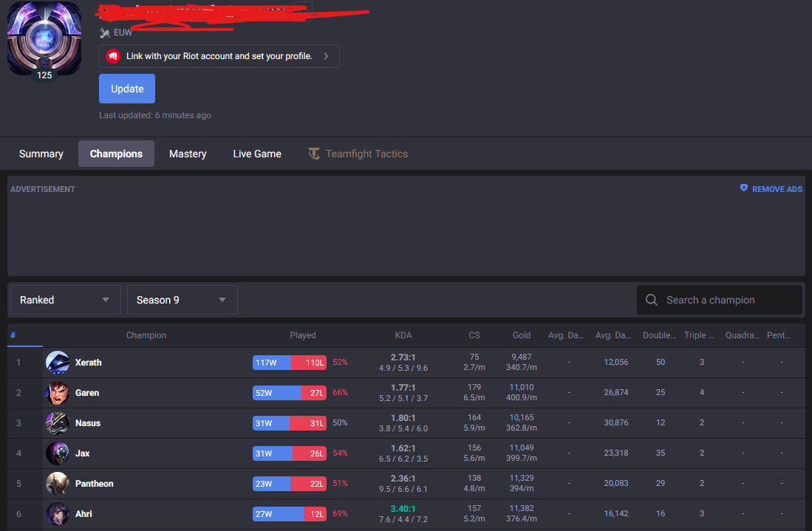The image size is (812, 531).
Task: Open the Mastery tab
Action: (188, 154)
